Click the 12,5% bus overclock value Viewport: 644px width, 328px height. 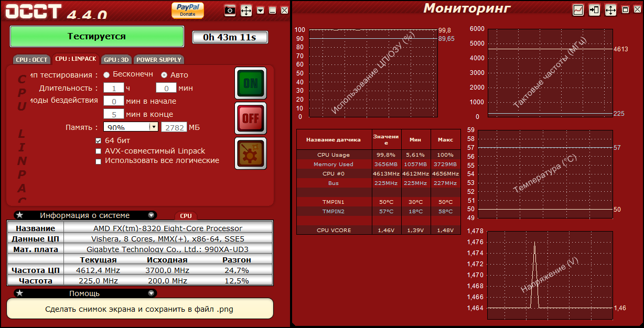(236, 281)
